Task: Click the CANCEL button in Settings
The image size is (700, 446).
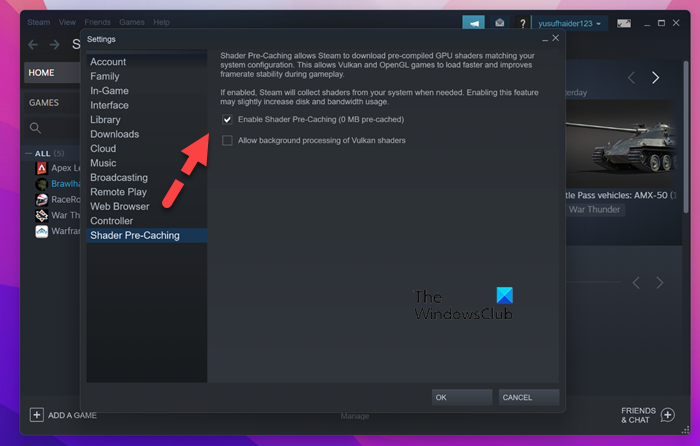Action: 529,397
